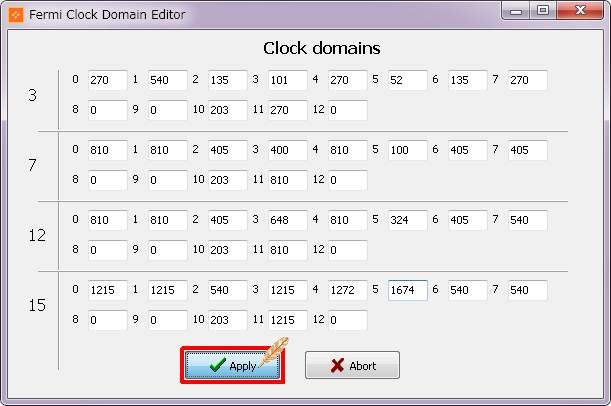Focus domain 7 field 9 with 0

click(168, 180)
